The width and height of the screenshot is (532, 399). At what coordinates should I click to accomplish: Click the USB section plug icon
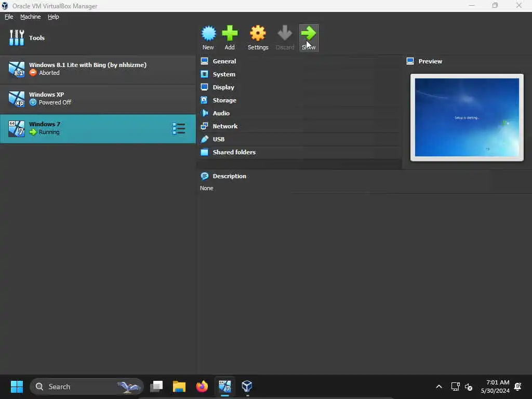204,139
